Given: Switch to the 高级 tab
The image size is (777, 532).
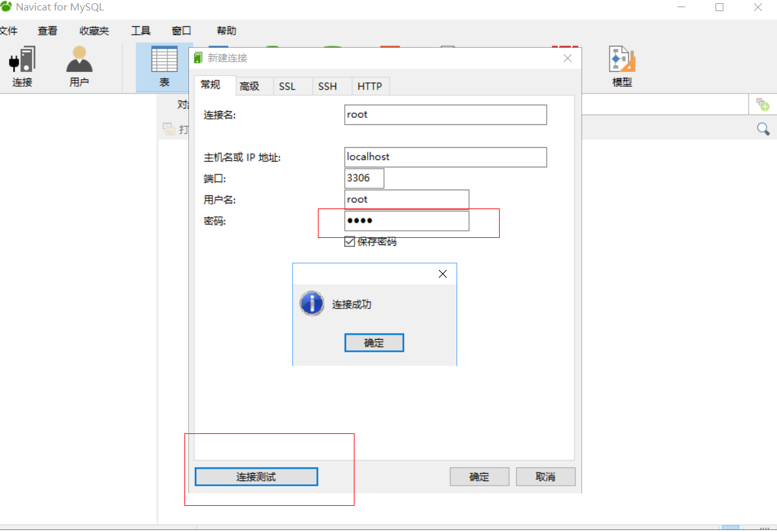Looking at the screenshot, I should tap(249, 86).
